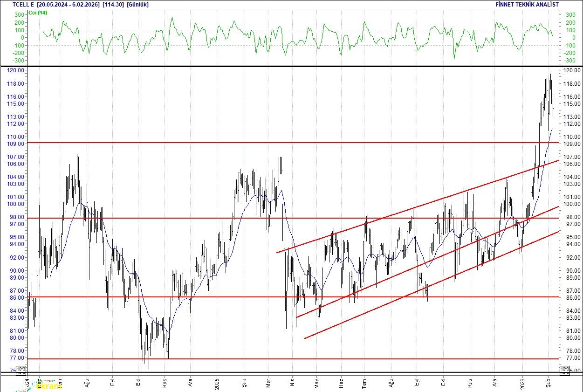The image size is (583, 392).
Task: Click the 120.00 label on right price axis
Action: 571,70
